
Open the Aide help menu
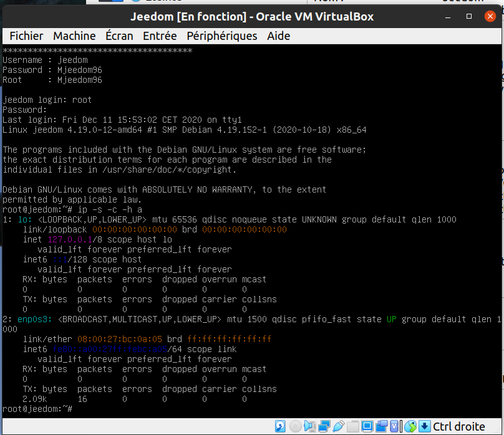(278, 36)
